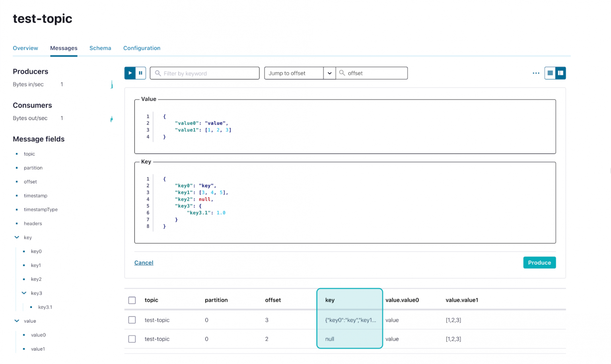
Task: Open the more options ellipsis menu
Action: (x=536, y=73)
